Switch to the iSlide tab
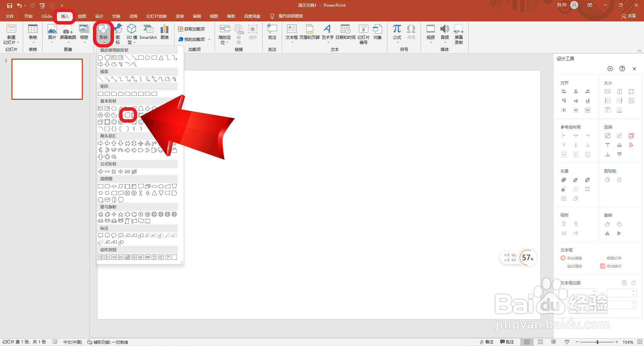The height and width of the screenshot is (346, 644). [47, 16]
